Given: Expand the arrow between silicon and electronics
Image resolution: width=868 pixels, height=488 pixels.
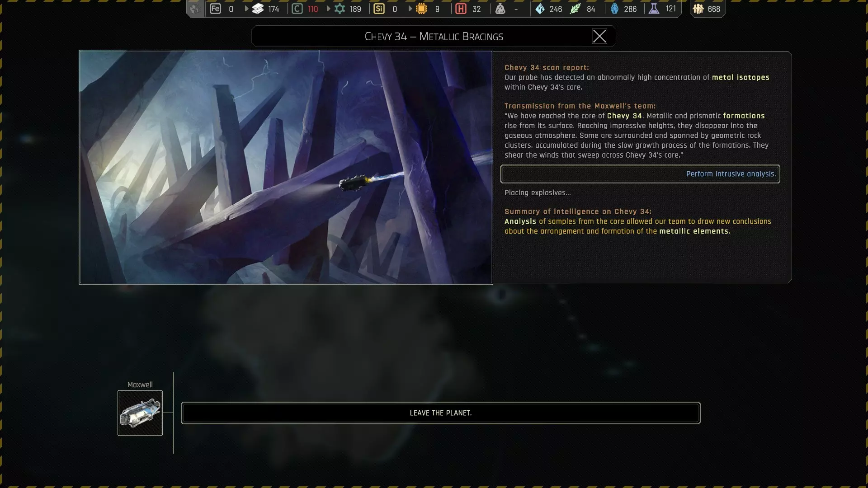Looking at the screenshot, I should [410, 9].
